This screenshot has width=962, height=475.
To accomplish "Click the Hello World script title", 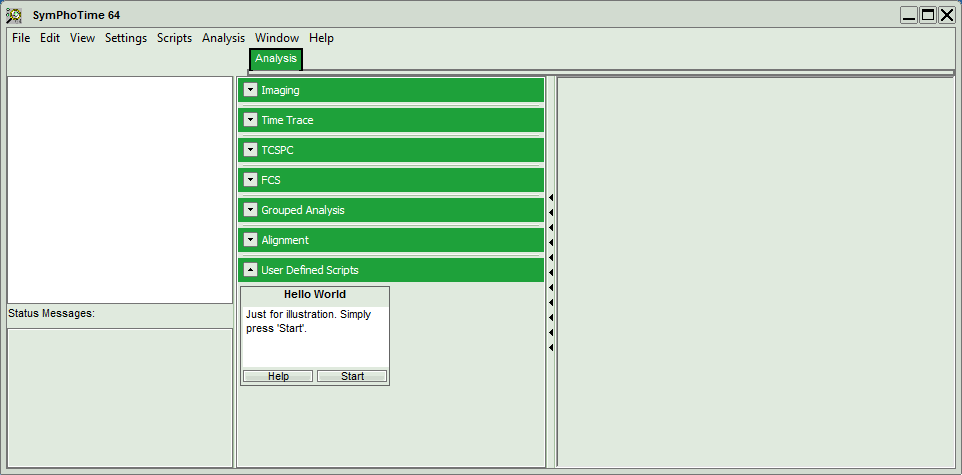I will 315,295.
